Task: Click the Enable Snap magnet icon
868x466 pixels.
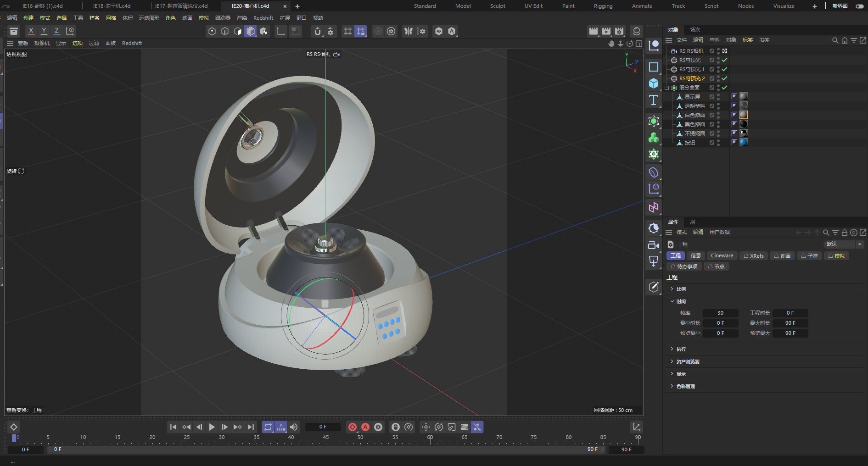Action: (317, 31)
